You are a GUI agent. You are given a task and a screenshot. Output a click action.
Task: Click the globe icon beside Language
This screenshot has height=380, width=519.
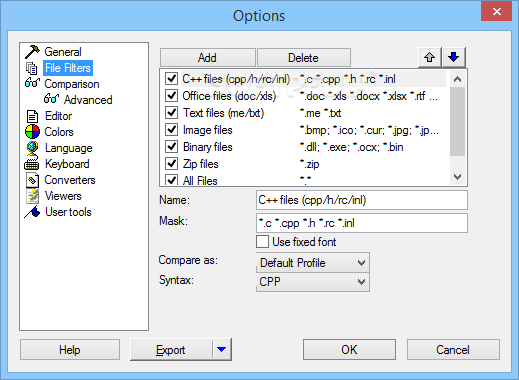[x=32, y=148]
